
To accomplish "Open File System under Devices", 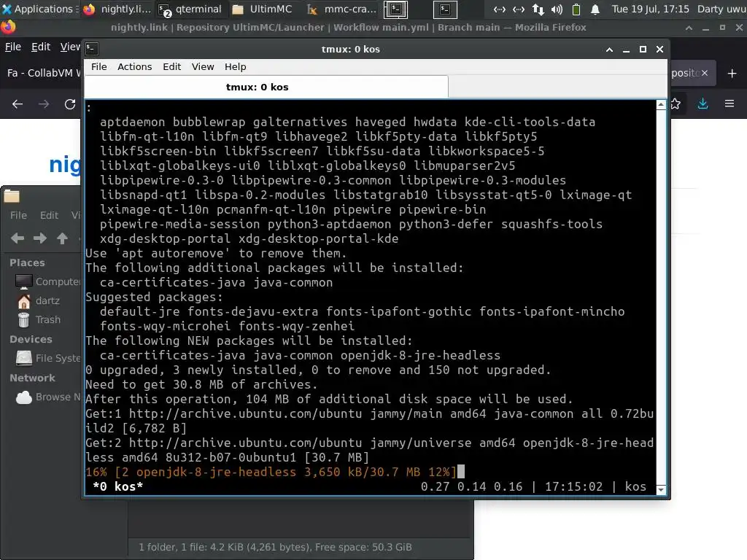I will point(47,358).
